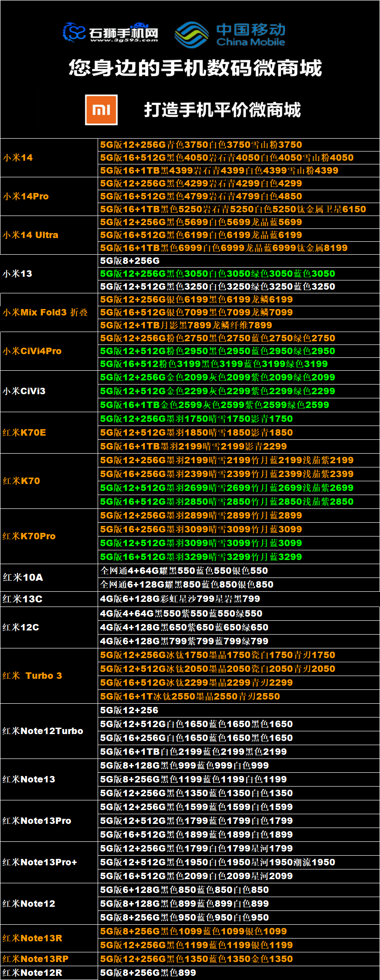
Task: Select the 红米10A model cell
Action: click(x=49, y=577)
